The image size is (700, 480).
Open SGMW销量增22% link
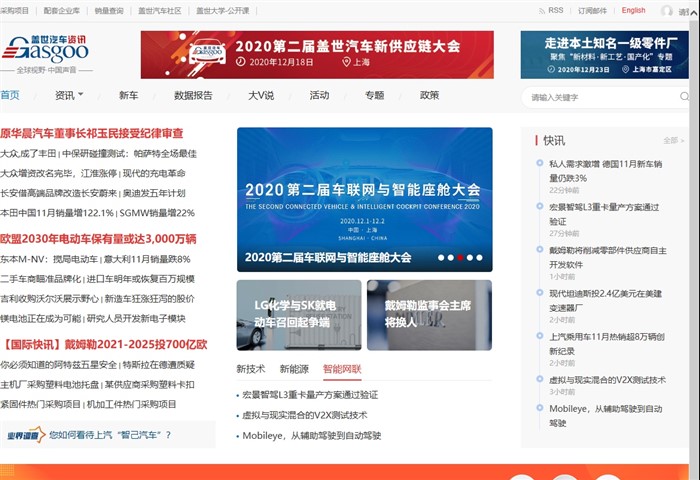click(157, 213)
